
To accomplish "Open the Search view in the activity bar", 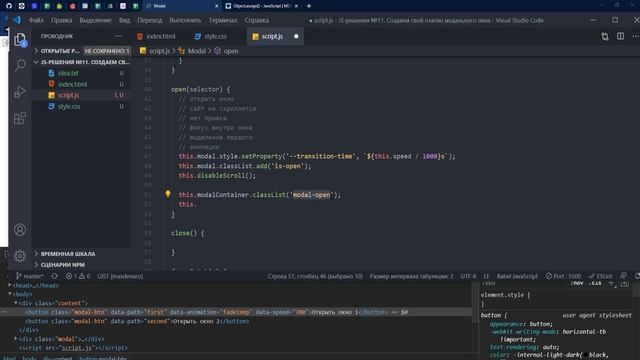I will (x=20, y=65).
